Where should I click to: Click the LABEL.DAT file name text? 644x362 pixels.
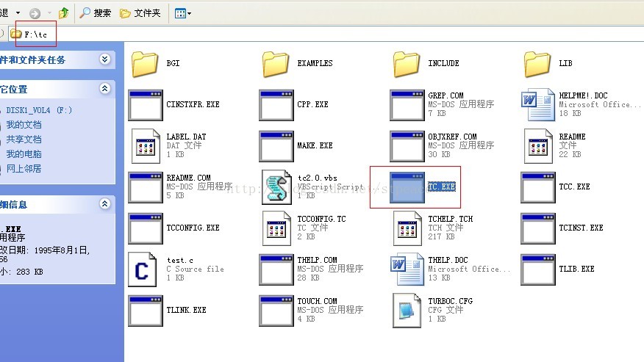pos(186,137)
